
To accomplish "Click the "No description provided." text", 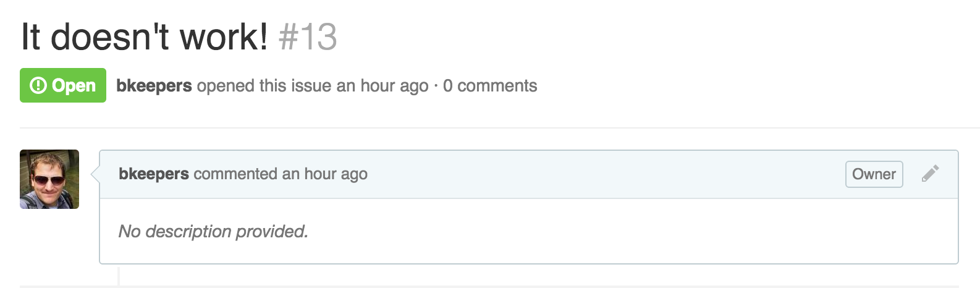I will 213,231.
